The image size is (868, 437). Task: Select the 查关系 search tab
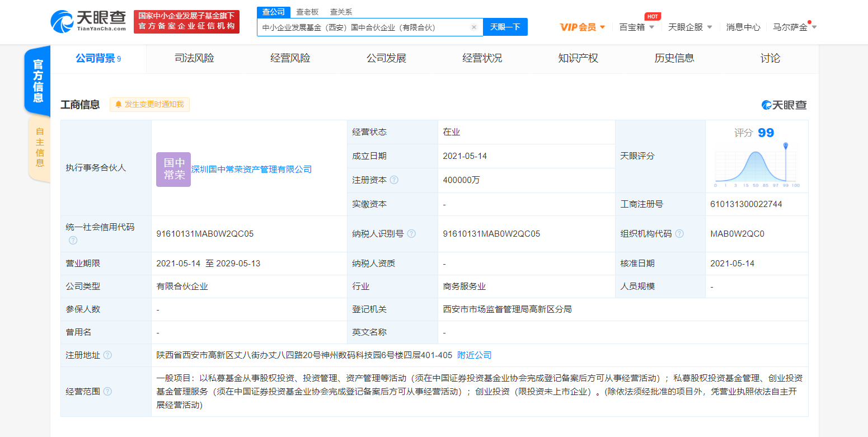click(x=341, y=12)
